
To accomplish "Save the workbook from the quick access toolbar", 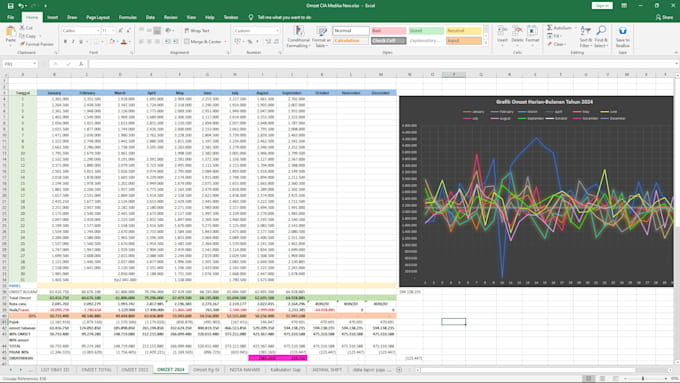I will [x=11, y=6].
